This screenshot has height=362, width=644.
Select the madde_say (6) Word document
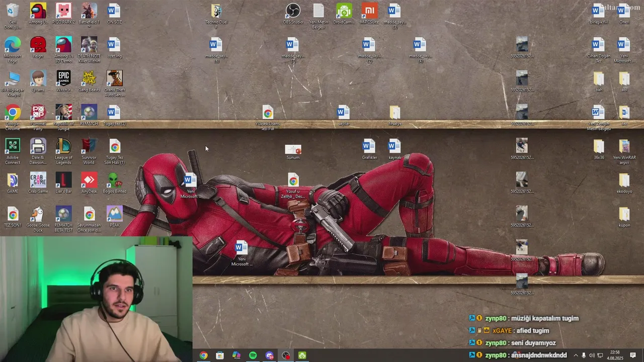pyautogui.click(x=216, y=50)
